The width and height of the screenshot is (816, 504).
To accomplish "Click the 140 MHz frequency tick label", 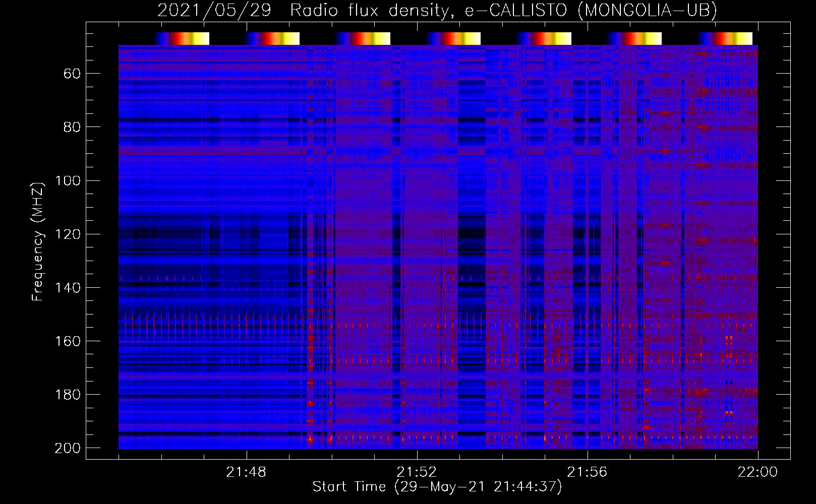I will click(68, 288).
